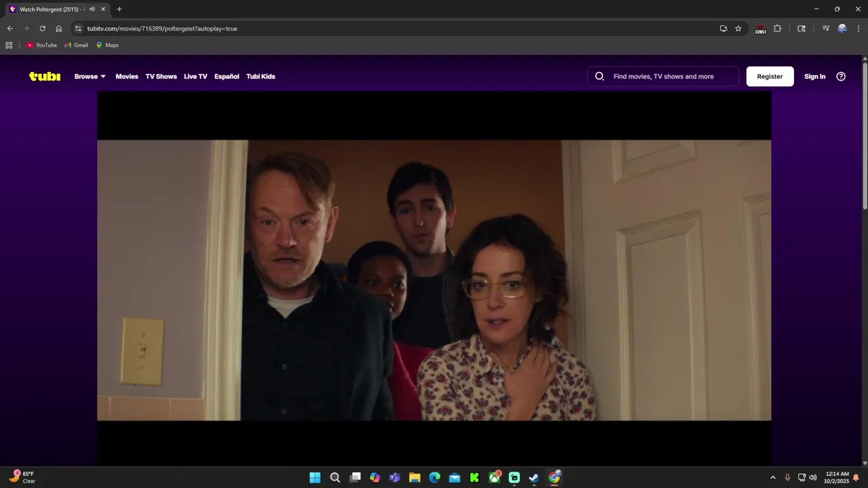
Task: Bookmark this page with the star icon
Action: click(738, 28)
